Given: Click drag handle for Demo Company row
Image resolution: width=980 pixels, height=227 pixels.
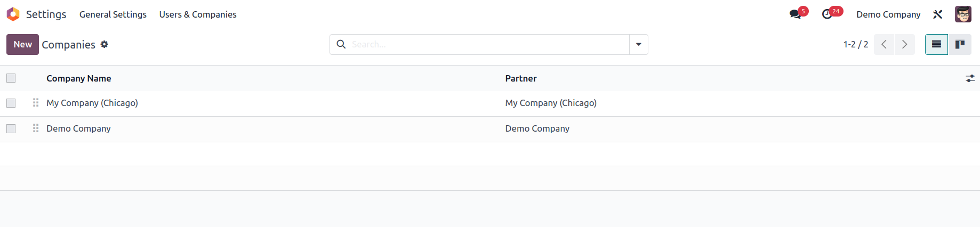Looking at the screenshot, I should 36,128.
